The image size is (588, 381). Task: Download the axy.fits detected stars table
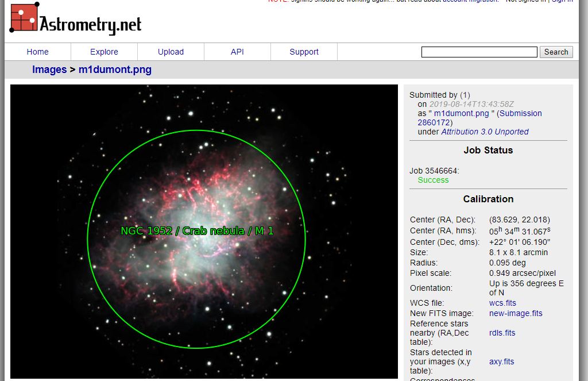501,361
